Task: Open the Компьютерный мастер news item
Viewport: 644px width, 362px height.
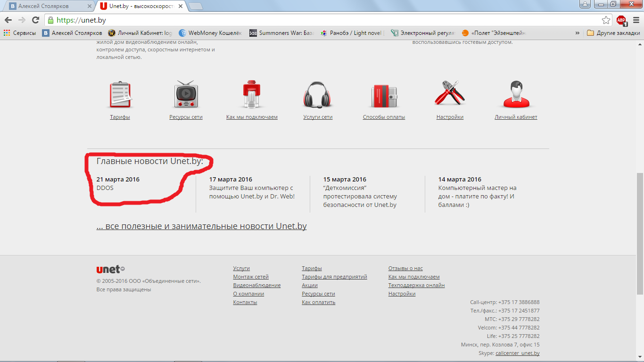Action: click(477, 197)
